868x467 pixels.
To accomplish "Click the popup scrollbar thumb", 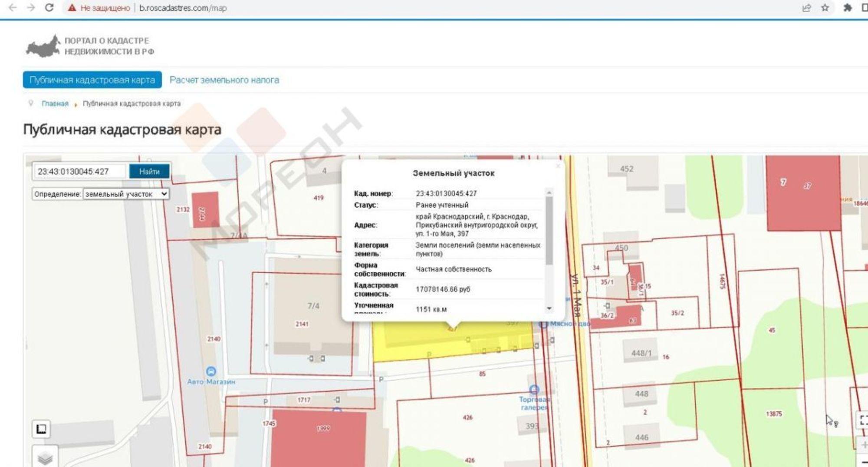I will 549,230.
